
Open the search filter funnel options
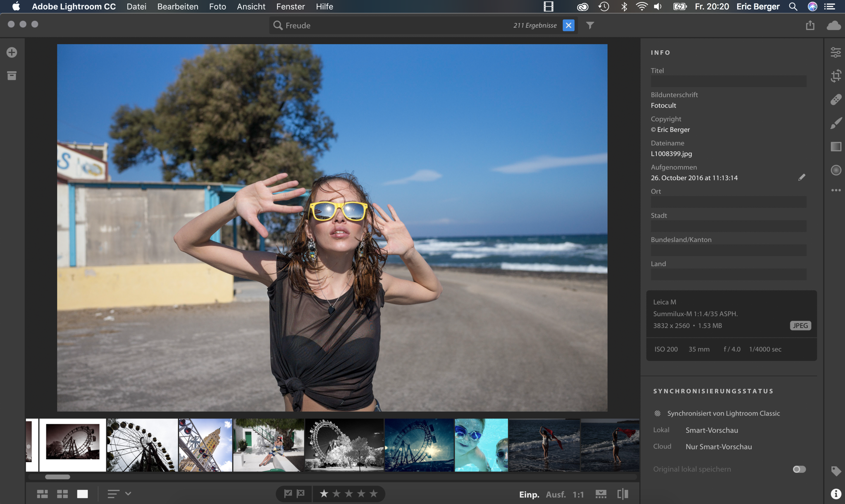590,25
